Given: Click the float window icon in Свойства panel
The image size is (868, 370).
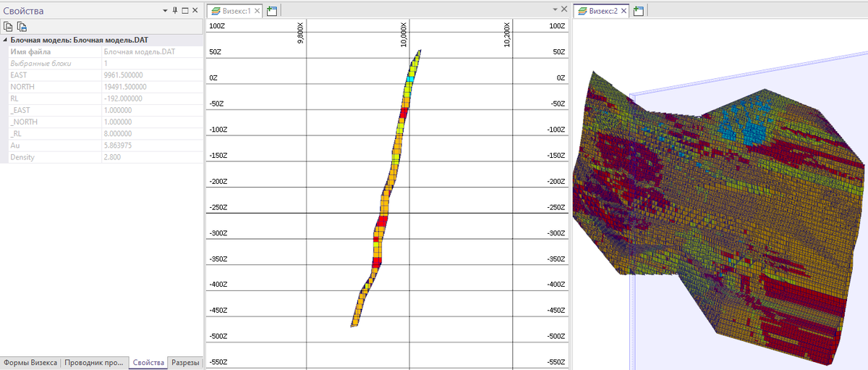Looking at the screenshot, I should coord(184,11).
